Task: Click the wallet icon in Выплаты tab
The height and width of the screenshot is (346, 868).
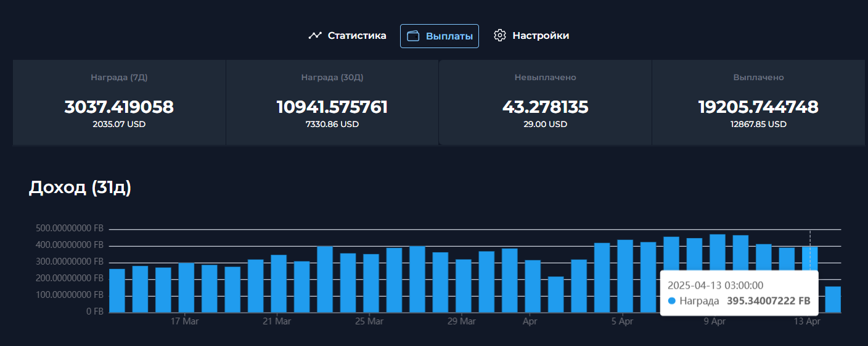Action: [x=414, y=36]
